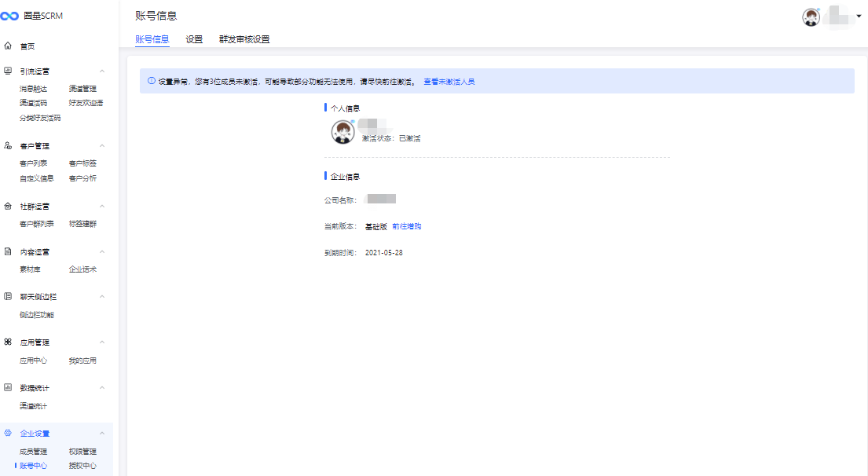
Task: Click the 引流运营 monitor icon
Action: [8, 71]
